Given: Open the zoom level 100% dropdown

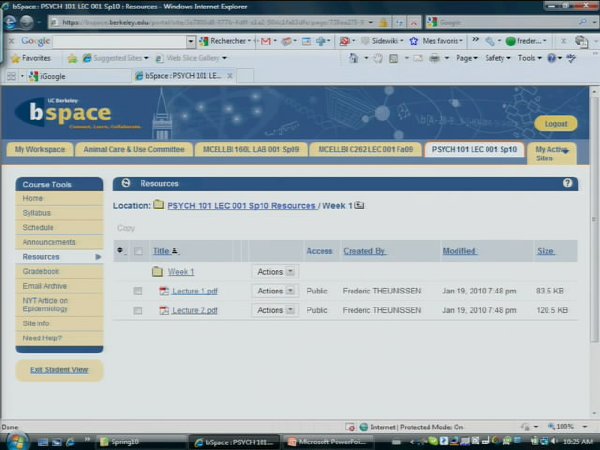Looking at the screenshot, I should [585, 426].
